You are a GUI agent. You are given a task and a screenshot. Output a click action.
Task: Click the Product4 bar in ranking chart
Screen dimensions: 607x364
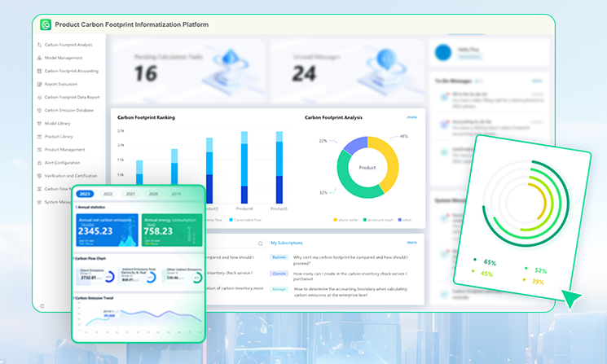244,168
